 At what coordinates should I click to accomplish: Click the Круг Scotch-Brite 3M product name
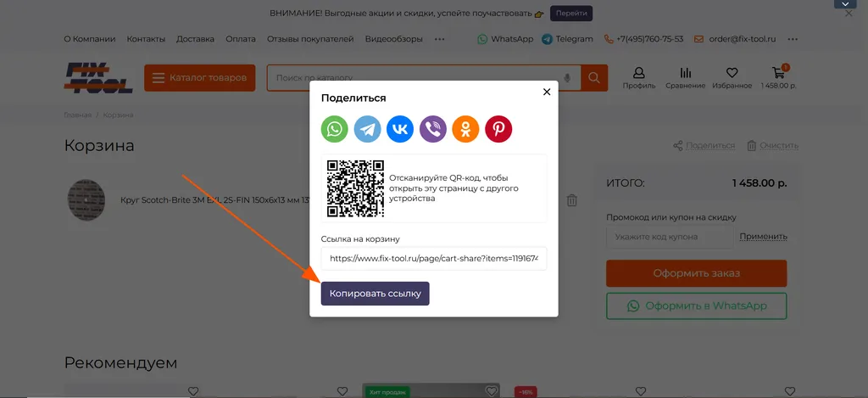pyautogui.click(x=214, y=200)
